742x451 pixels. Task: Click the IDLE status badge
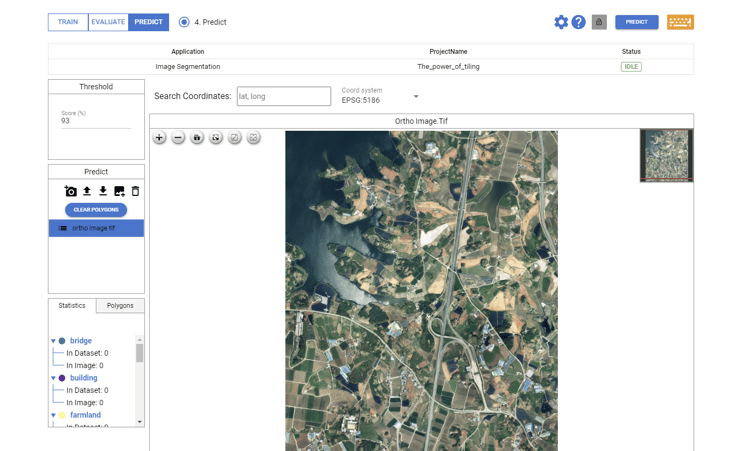click(x=631, y=67)
